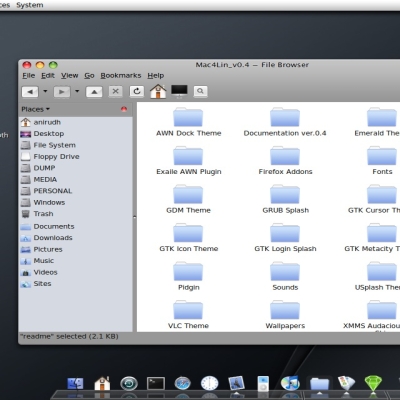
Task: Open Documents bookmark in sidebar
Action: 76,227
